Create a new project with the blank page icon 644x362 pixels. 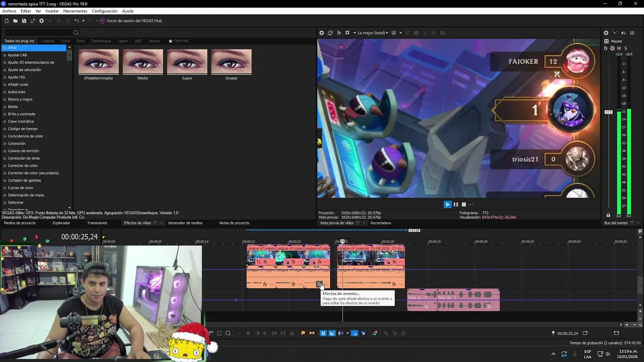pyautogui.click(x=7, y=21)
